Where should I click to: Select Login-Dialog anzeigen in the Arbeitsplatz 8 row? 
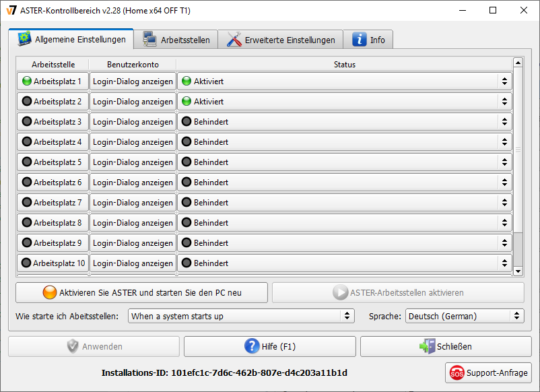[133, 223]
